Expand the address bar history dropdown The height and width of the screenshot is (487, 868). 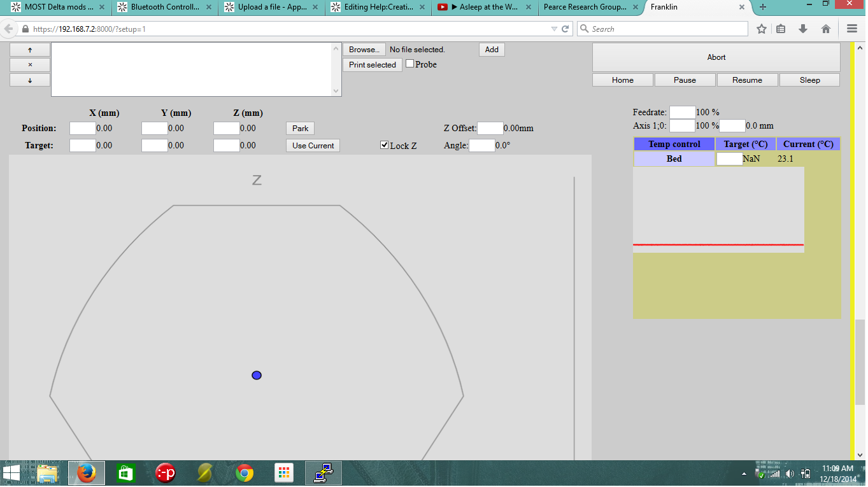coord(553,29)
